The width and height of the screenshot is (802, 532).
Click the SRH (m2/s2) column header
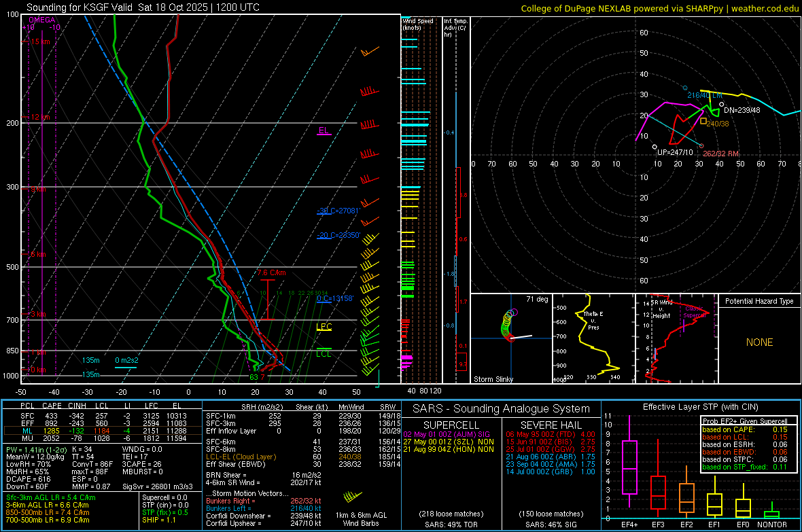pyautogui.click(x=264, y=407)
